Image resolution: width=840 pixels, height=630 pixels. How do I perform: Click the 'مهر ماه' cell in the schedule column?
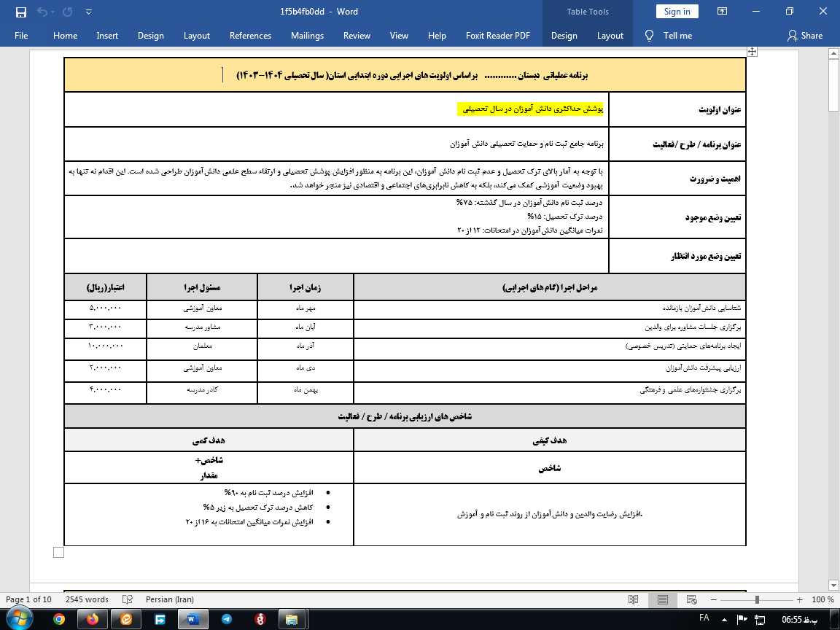click(x=306, y=308)
